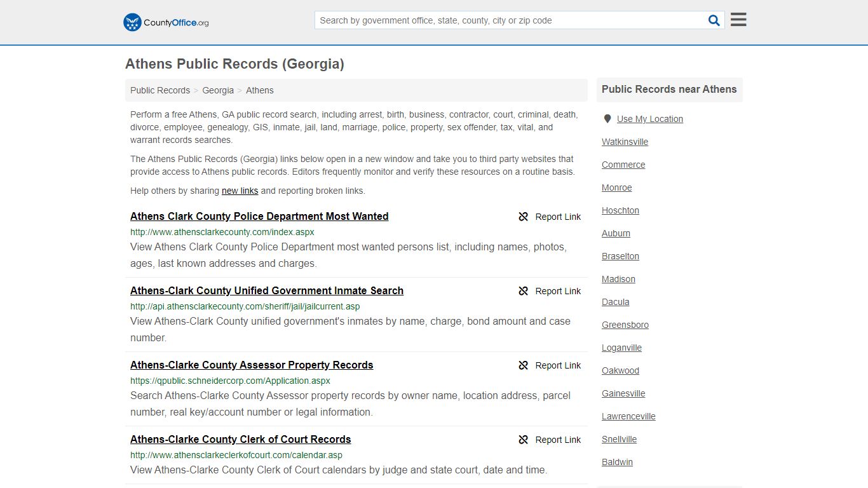This screenshot has width=868, height=488.
Task: Open Watkinsville public records
Action: tap(625, 142)
